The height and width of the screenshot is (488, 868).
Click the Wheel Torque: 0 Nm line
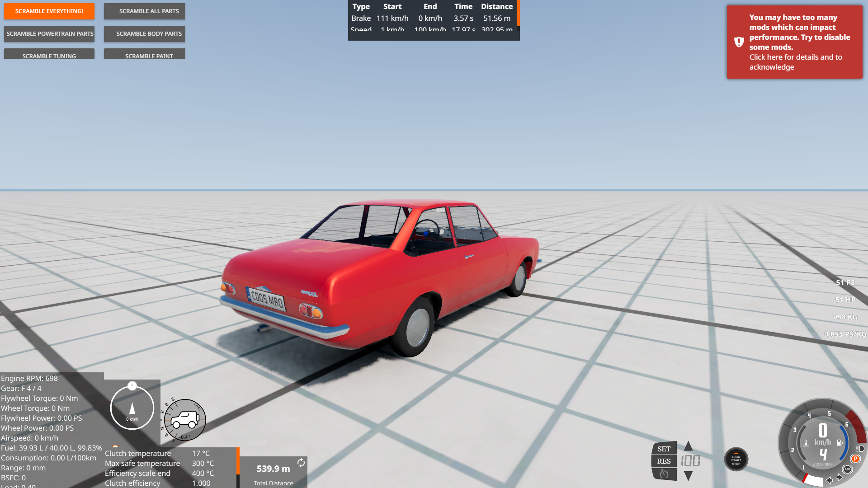(x=35, y=408)
